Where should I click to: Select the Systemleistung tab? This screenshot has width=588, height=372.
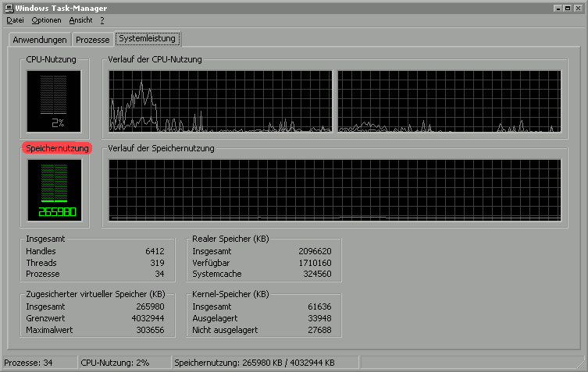148,38
